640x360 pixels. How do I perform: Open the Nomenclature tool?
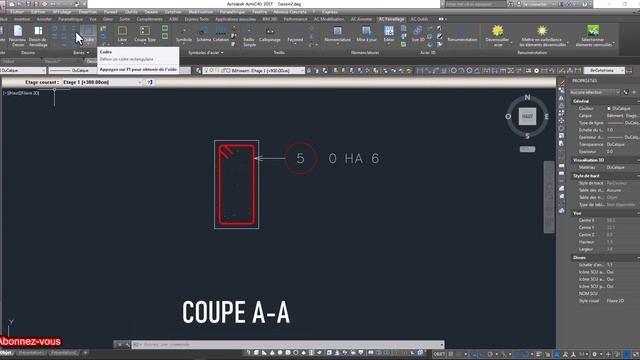click(338, 34)
